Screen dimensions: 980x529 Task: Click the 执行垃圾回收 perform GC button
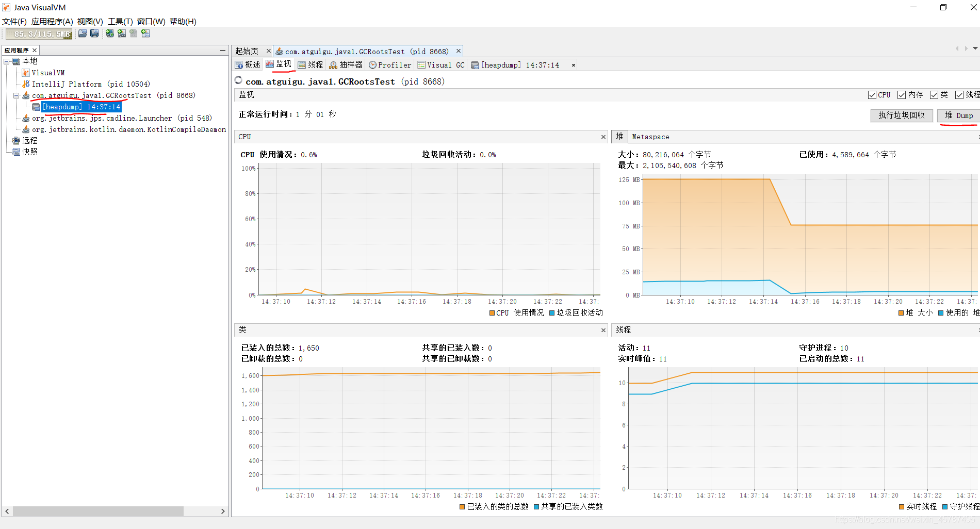coord(902,115)
